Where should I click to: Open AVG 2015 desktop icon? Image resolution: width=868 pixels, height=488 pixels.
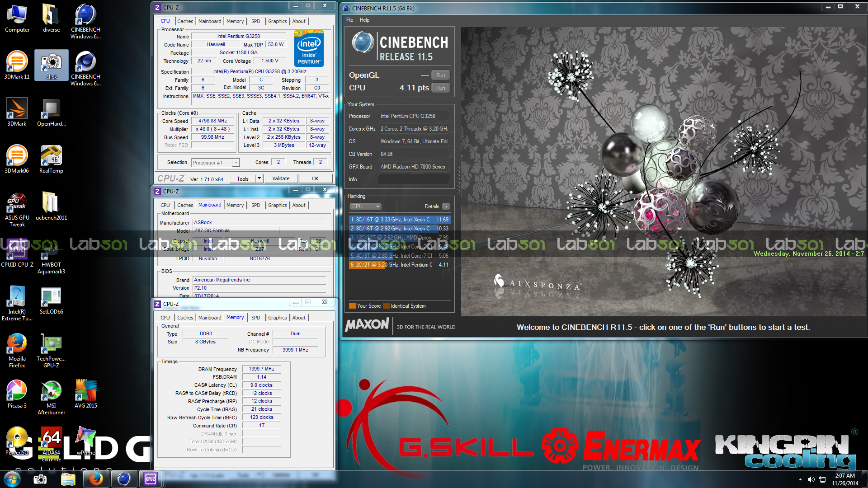(x=85, y=394)
